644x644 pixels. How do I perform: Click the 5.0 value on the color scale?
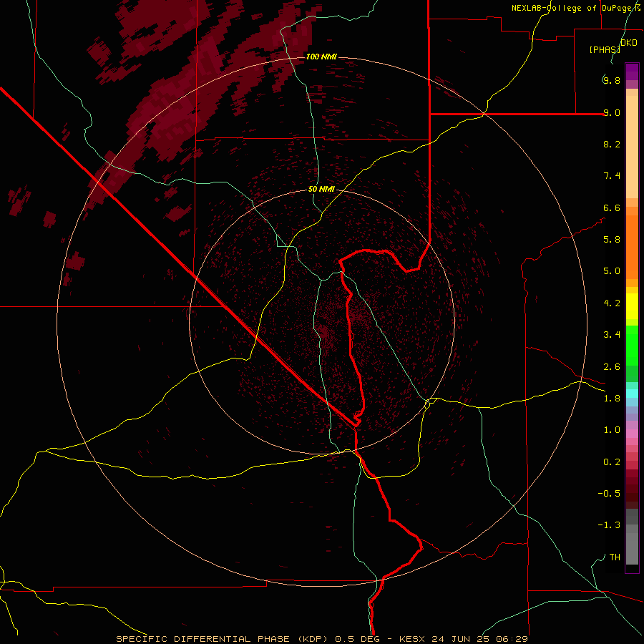click(612, 271)
